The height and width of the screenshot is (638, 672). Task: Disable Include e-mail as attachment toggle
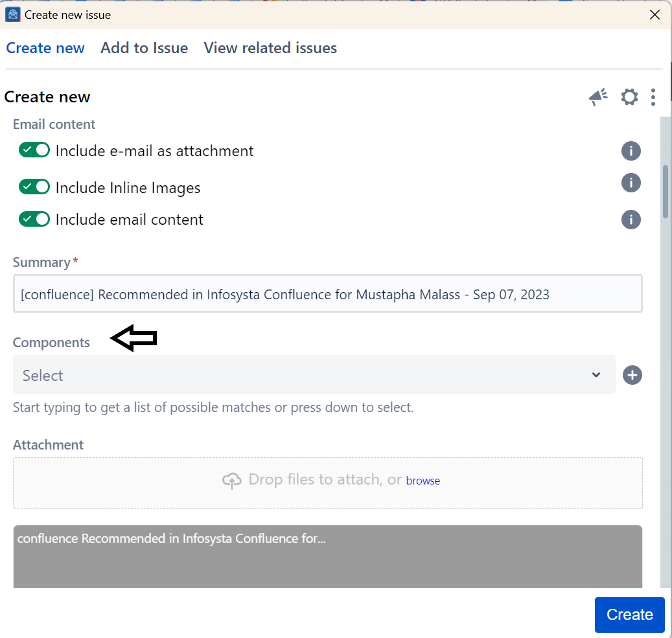click(34, 150)
